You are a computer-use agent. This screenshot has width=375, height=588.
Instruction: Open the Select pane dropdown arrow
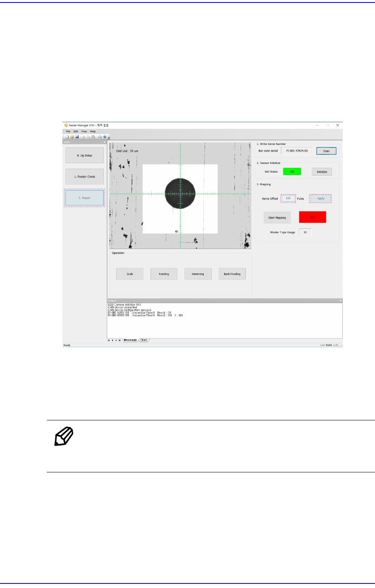(105, 142)
